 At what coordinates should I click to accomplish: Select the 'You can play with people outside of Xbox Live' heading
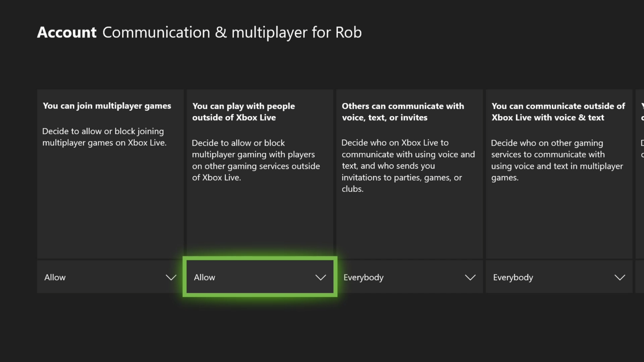tap(243, 112)
